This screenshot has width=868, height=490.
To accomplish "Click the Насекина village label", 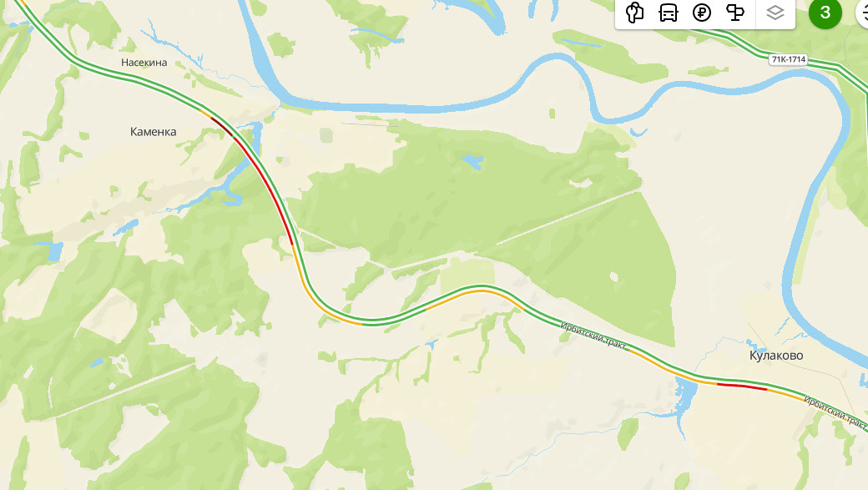I will pyautogui.click(x=144, y=63).
